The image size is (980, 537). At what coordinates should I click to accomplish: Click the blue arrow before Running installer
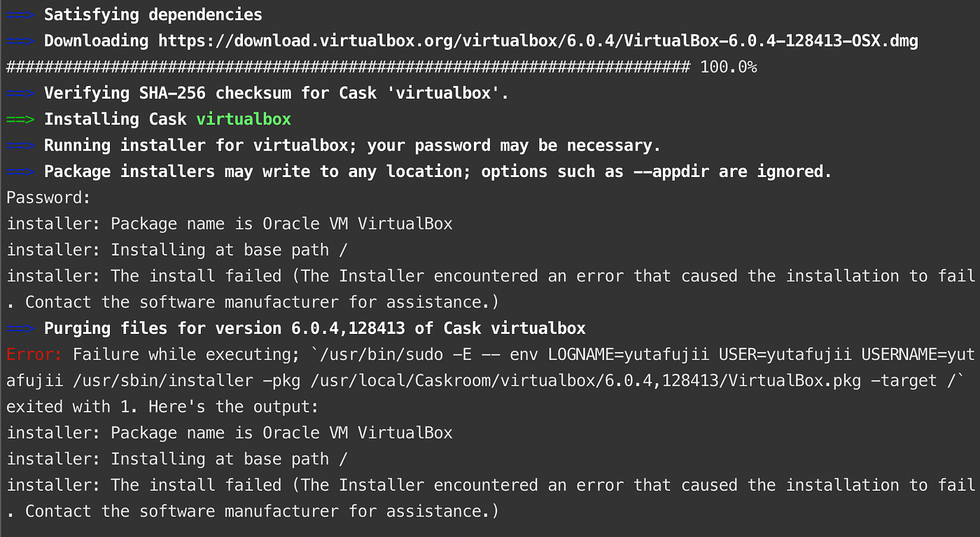click(20, 146)
